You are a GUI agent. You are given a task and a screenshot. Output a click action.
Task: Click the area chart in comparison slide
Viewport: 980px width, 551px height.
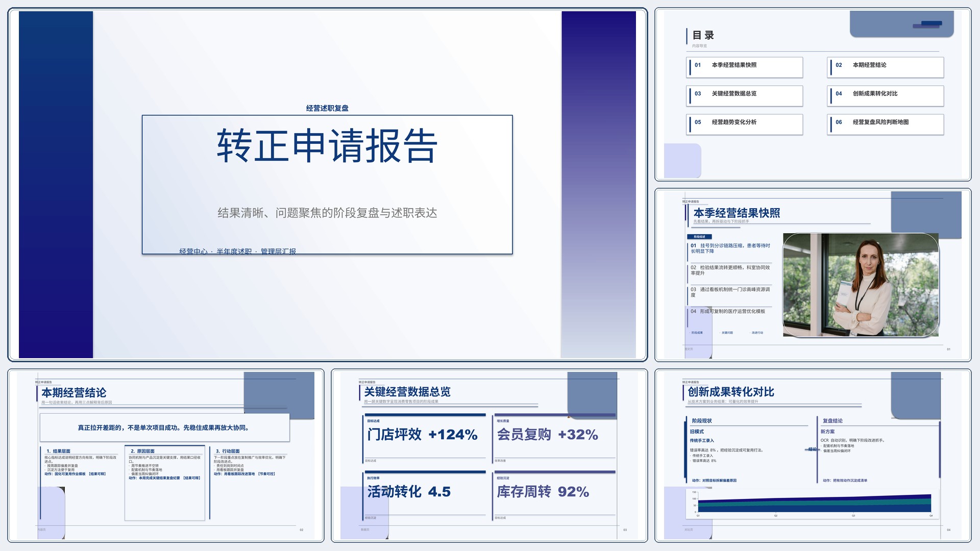tap(812, 503)
